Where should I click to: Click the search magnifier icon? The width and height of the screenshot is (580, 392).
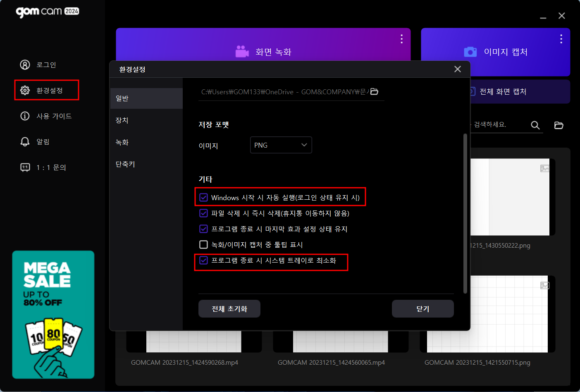point(535,125)
